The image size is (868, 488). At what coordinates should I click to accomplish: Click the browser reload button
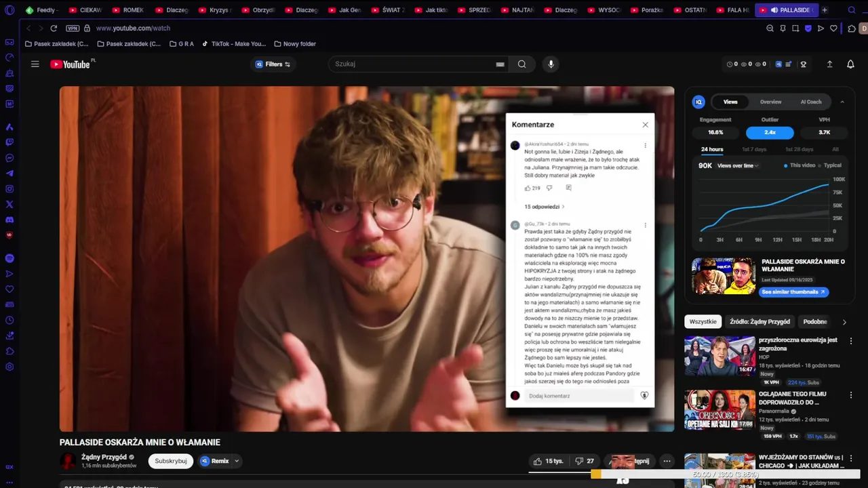(54, 28)
